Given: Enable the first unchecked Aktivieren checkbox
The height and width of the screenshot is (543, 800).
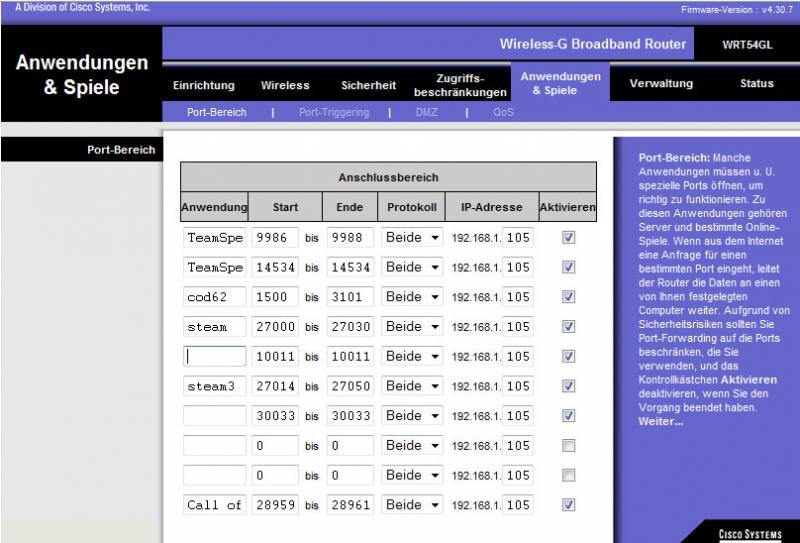Looking at the screenshot, I should click(x=568, y=445).
